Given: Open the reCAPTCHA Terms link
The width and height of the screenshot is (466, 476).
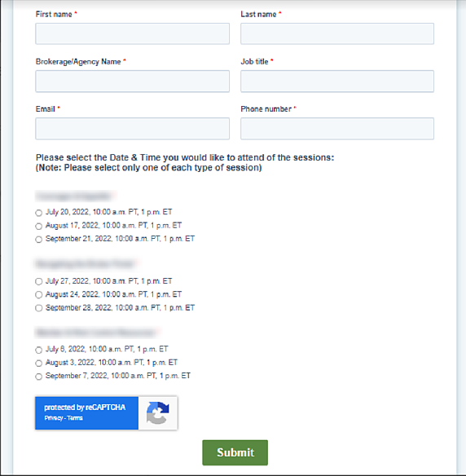Looking at the screenshot, I should tap(75, 418).
